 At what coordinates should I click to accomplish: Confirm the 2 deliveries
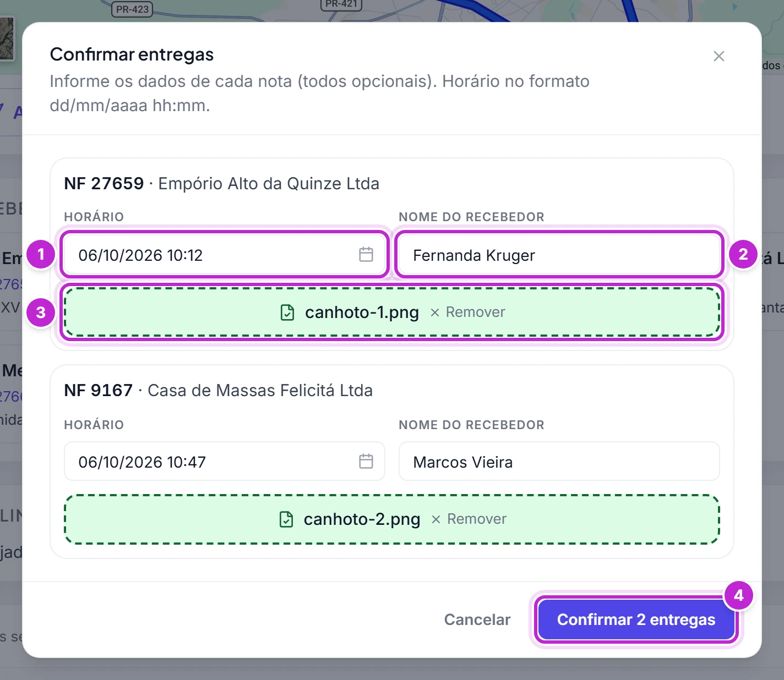click(x=636, y=619)
